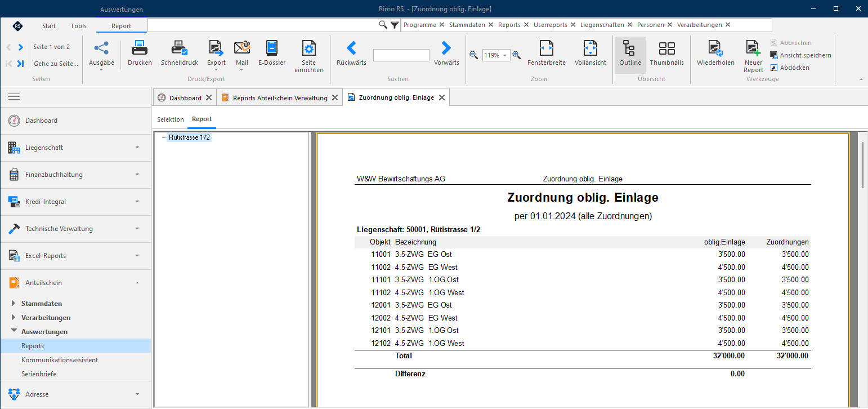Collapse the Auswertungen tree node
Viewport: 868px width, 409px height.
tap(14, 331)
